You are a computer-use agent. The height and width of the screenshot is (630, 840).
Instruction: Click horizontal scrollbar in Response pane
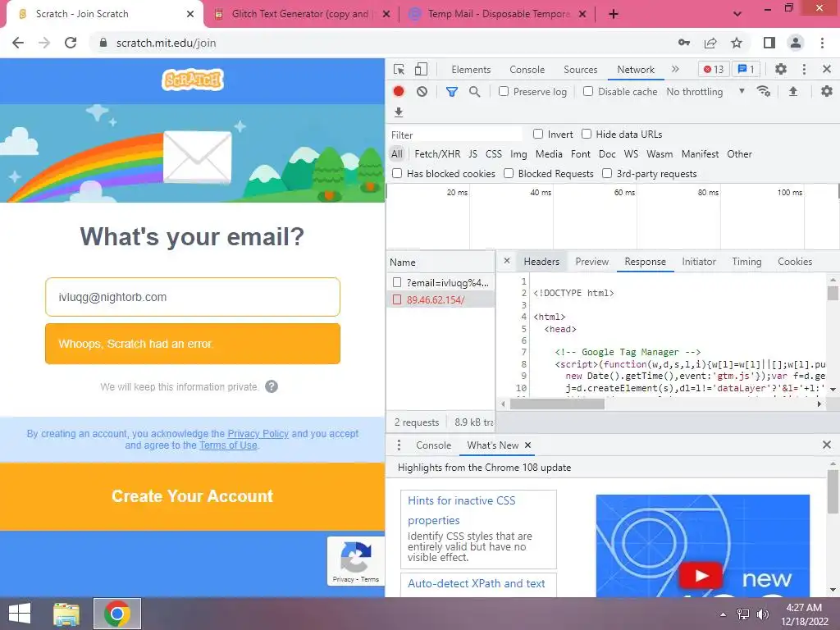pyautogui.click(x=557, y=404)
